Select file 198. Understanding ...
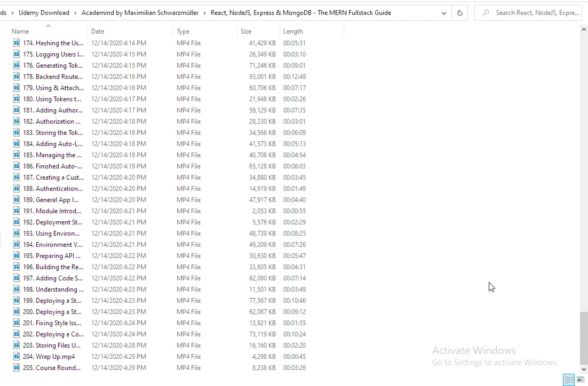Image resolution: width=588 pixels, height=386 pixels. pyautogui.click(x=53, y=289)
